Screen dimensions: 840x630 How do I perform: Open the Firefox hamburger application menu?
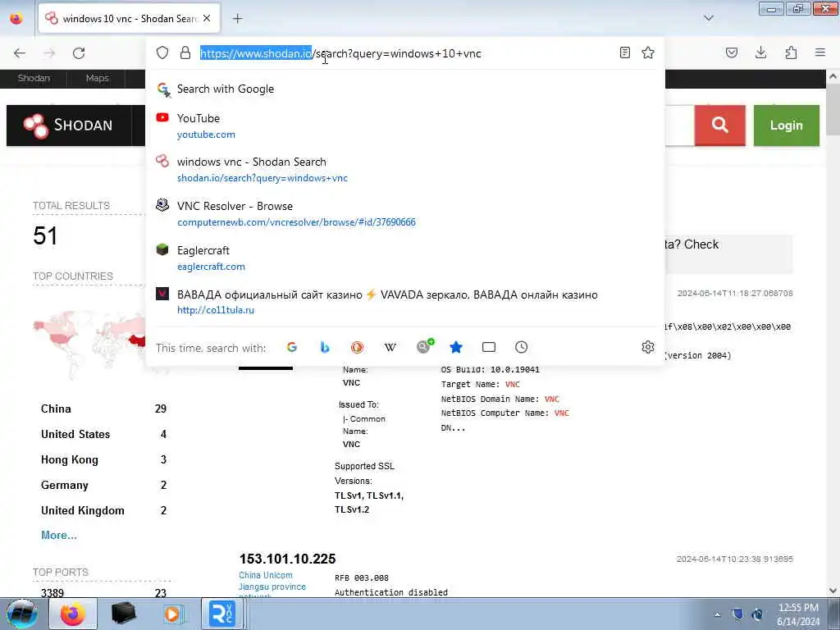[820, 52]
